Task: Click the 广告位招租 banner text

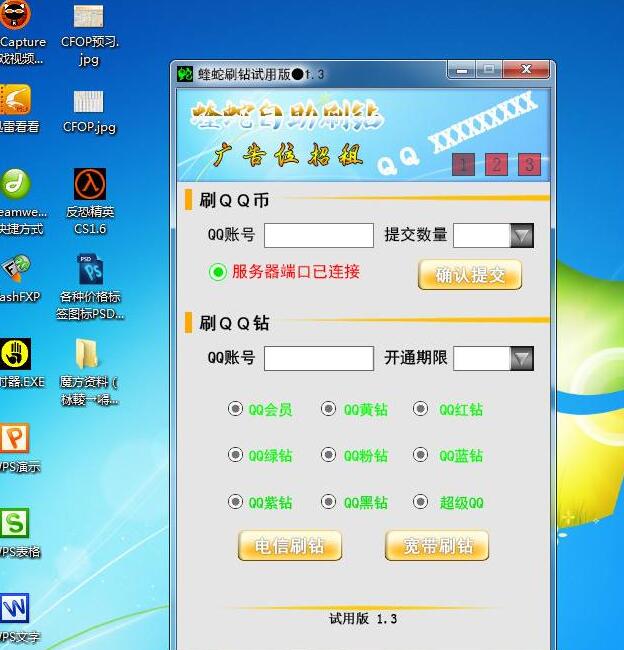Action: (288, 156)
